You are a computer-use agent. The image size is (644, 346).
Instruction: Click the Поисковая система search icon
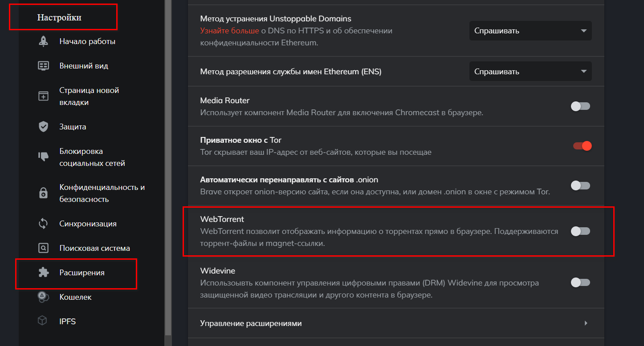[43, 248]
